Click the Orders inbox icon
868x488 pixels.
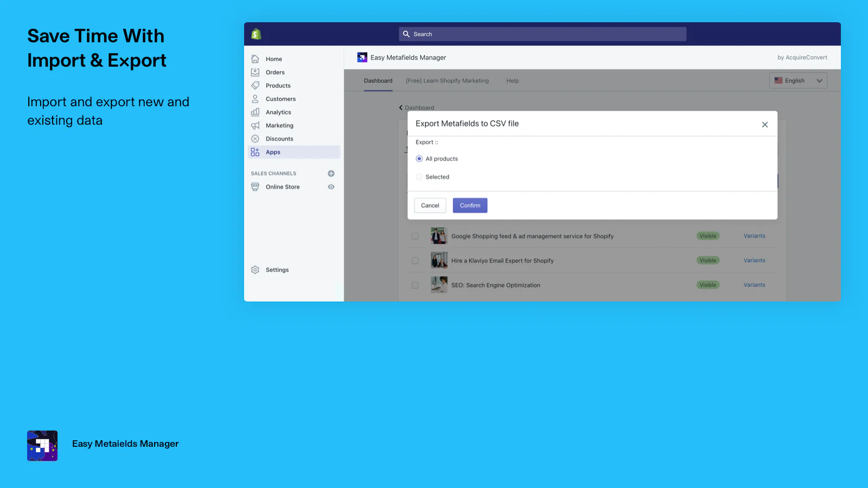coord(255,72)
